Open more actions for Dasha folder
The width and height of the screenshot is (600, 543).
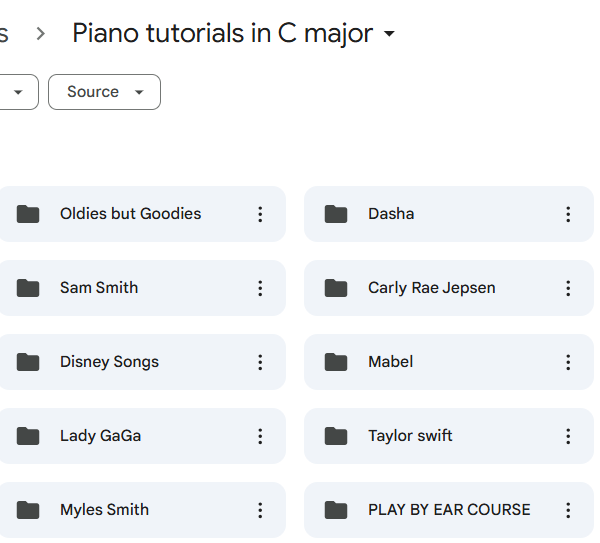coord(568,214)
